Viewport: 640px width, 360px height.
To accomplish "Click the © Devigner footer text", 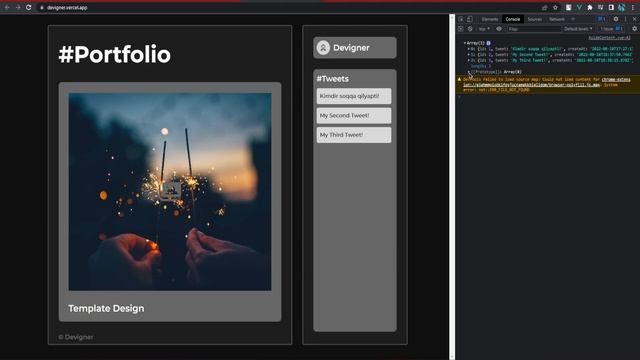I will click(x=76, y=337).
